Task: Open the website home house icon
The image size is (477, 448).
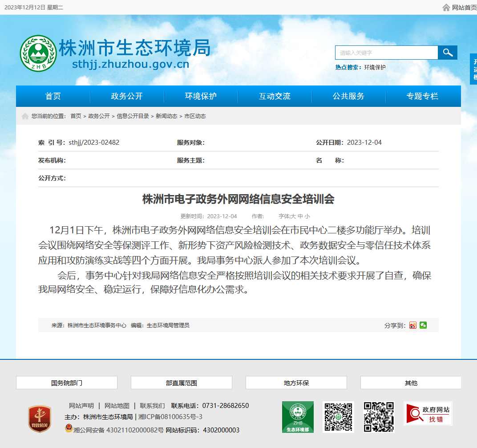Action: (x=446, y=7)
